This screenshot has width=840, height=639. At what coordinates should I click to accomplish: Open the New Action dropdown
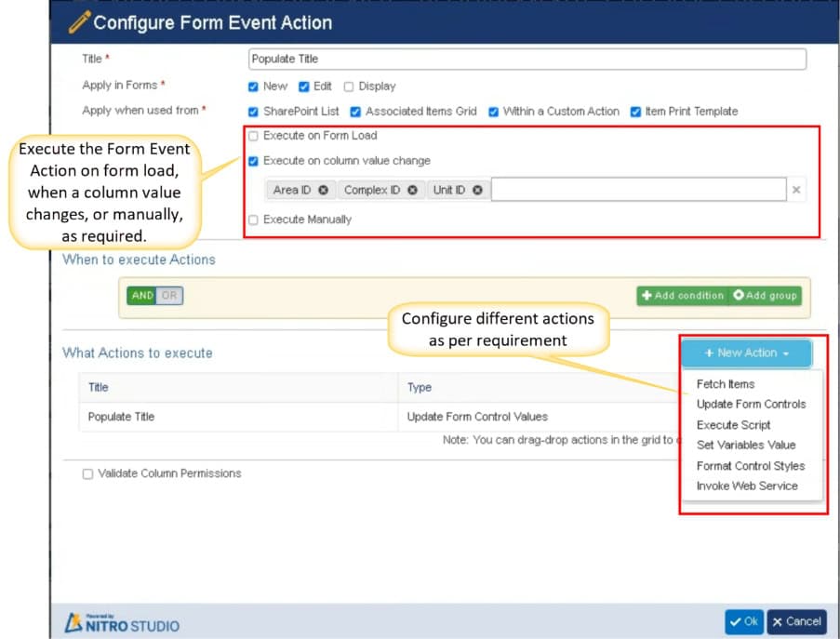tap(747, 353)
